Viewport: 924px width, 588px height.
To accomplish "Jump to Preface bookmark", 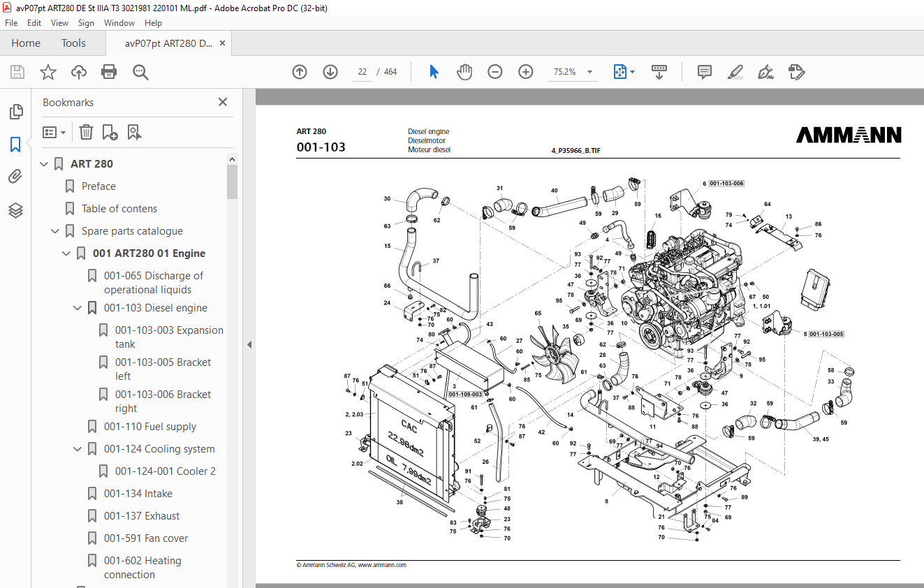I will pos(98,186).
